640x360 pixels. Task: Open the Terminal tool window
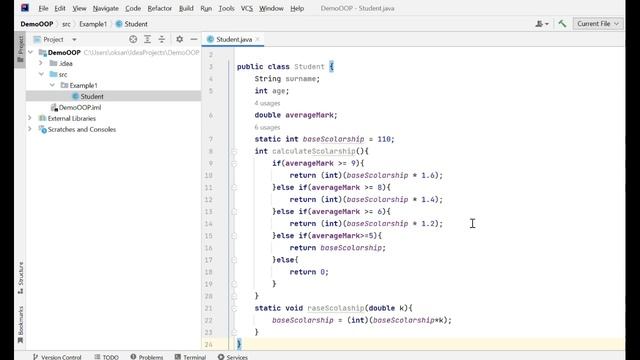(x=190, y=357)
